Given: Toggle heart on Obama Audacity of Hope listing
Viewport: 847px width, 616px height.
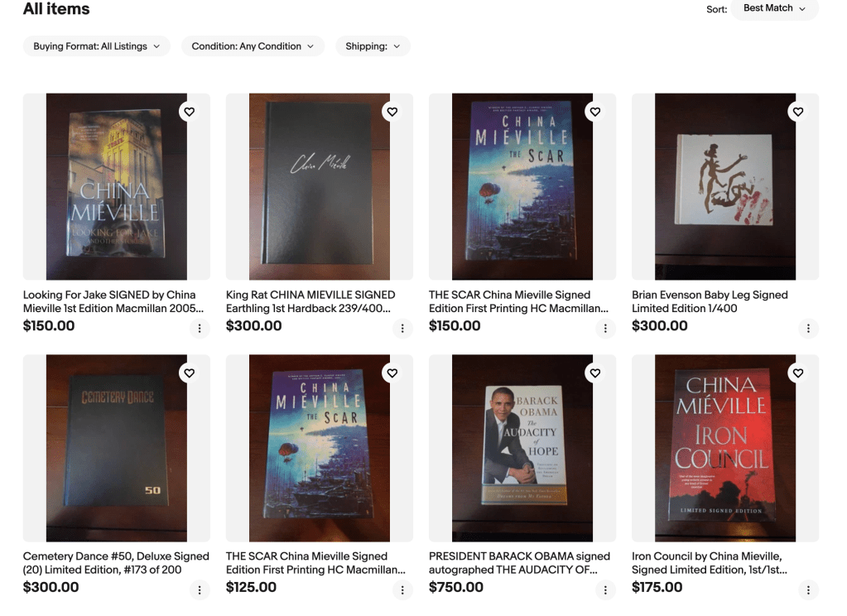Looking at the screenshot, I should (x=595, y=373).
